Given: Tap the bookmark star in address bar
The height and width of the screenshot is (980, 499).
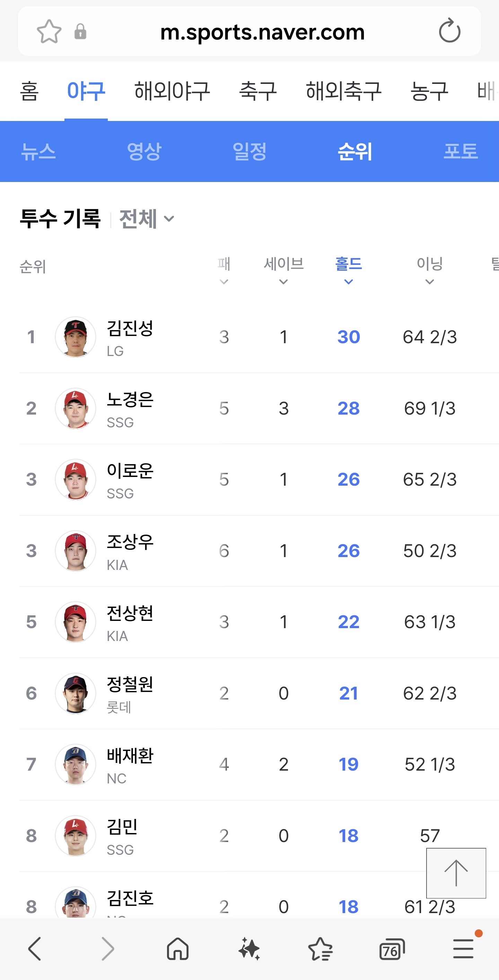Looking at the screenshot, I should click(x=49, y=32).
